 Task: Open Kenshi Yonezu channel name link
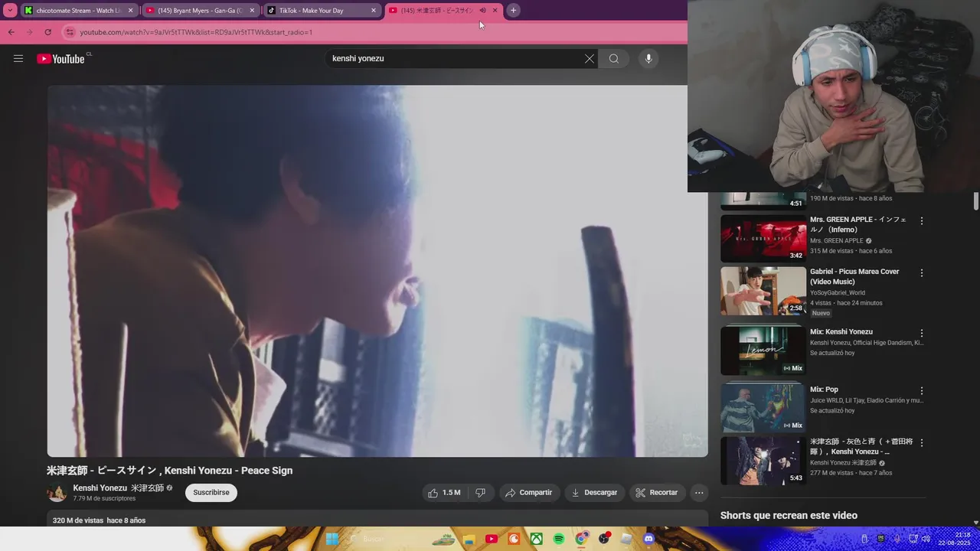(x=119, y=488)
